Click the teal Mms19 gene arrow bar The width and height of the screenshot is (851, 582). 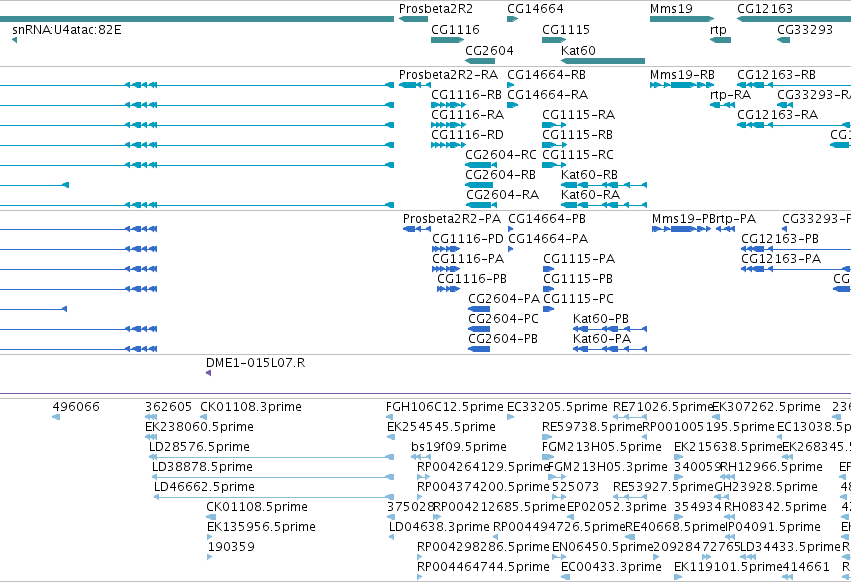point(682,19)
